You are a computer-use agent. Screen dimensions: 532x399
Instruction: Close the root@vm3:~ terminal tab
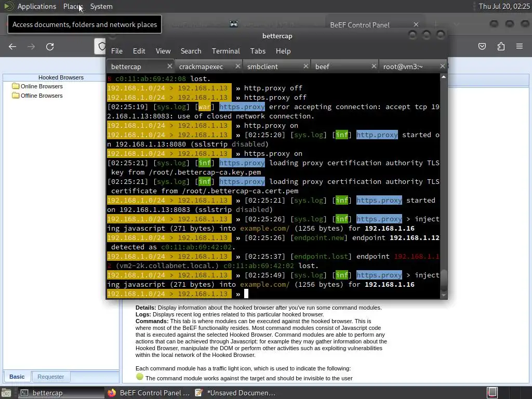pos(443,66)
